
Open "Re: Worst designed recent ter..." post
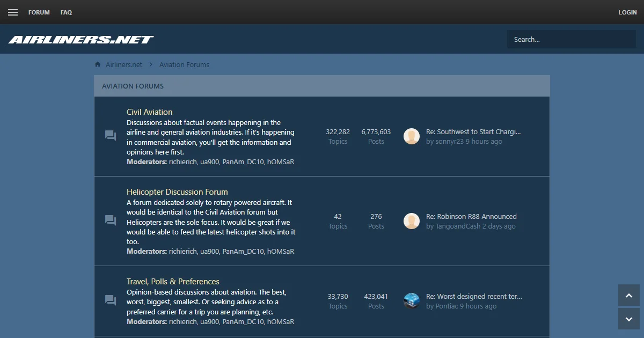pyautogui.click(x=474, y=296)
